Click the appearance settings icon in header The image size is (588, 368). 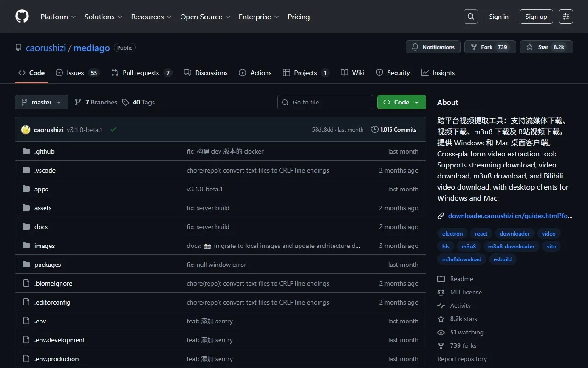click(565, 17)
